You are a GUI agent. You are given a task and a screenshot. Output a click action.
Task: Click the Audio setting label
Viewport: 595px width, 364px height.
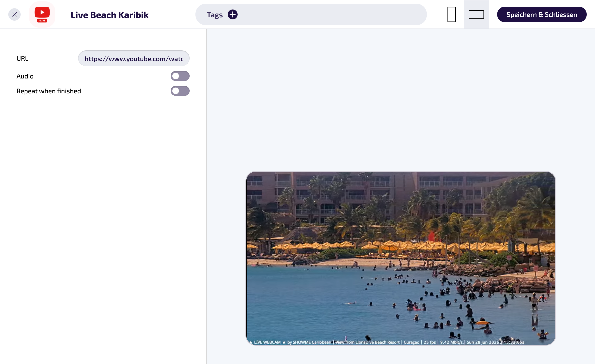pyautogui.click(x=25, y=76)
